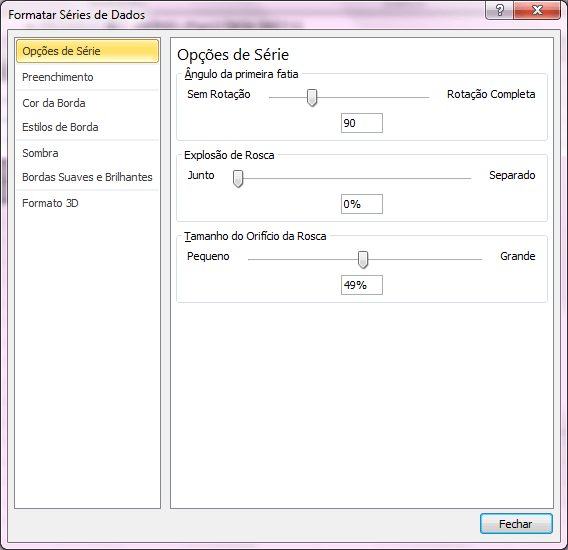Go to the Sombra section
Viewport: 568px width, 550px height.
pos(87,153)
